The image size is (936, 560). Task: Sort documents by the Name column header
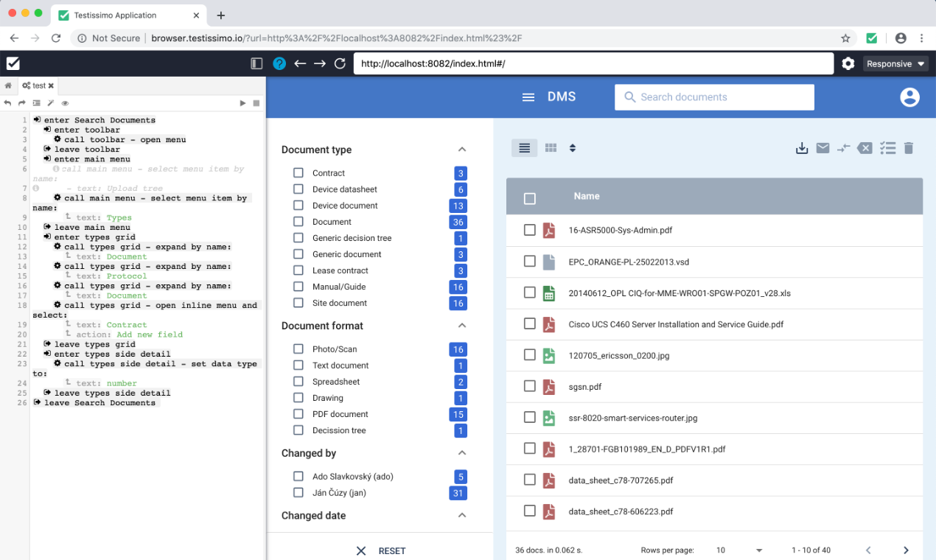pyautogui.click(x=587, y=196)
